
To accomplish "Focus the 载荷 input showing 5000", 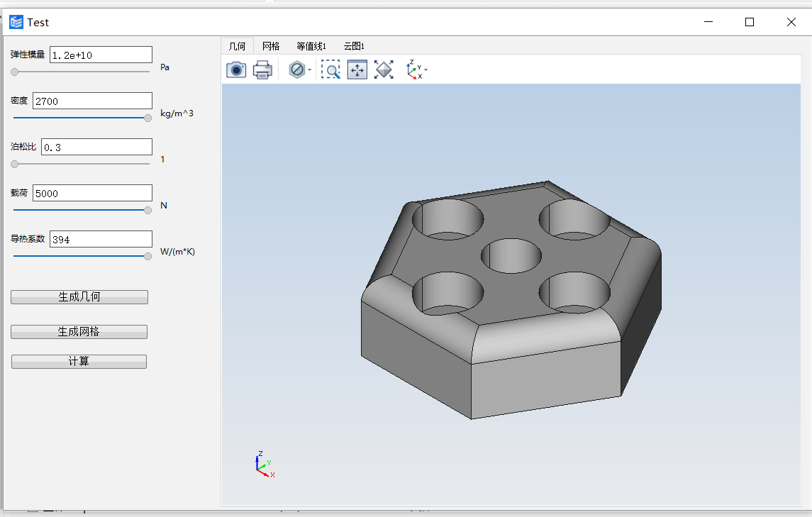I will click(92, 193).
